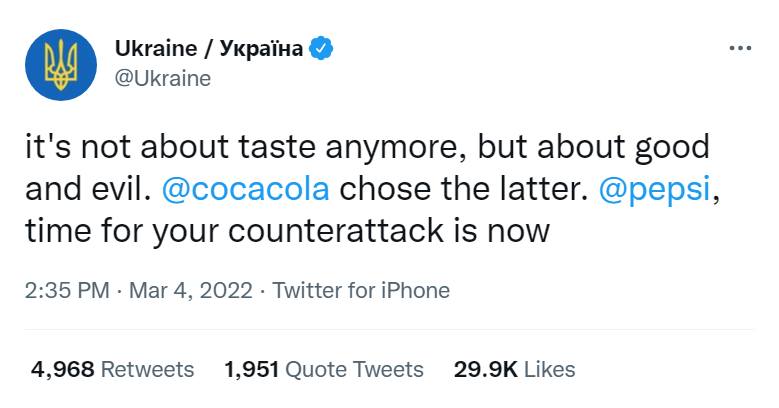Viewport: 779px width, 408px height.
Task: Click the 4,968 retweet count number
Action: click(x=62, y=369)
